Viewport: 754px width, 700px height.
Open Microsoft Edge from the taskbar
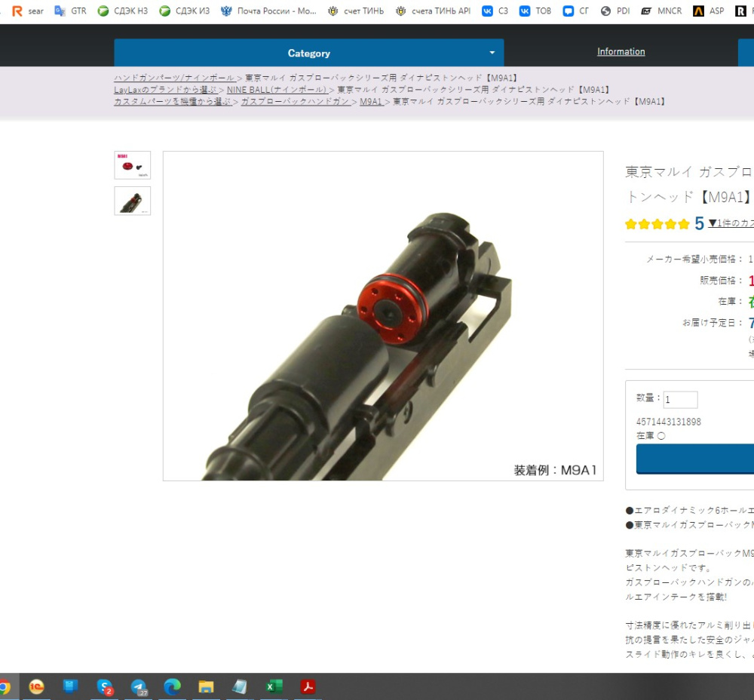tap(172, 686)
